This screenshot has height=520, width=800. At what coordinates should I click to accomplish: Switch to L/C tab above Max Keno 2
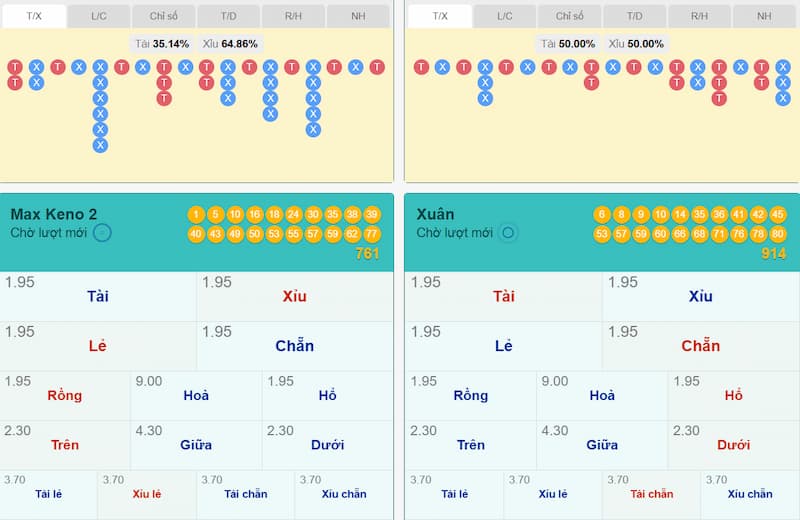(99, 16)
